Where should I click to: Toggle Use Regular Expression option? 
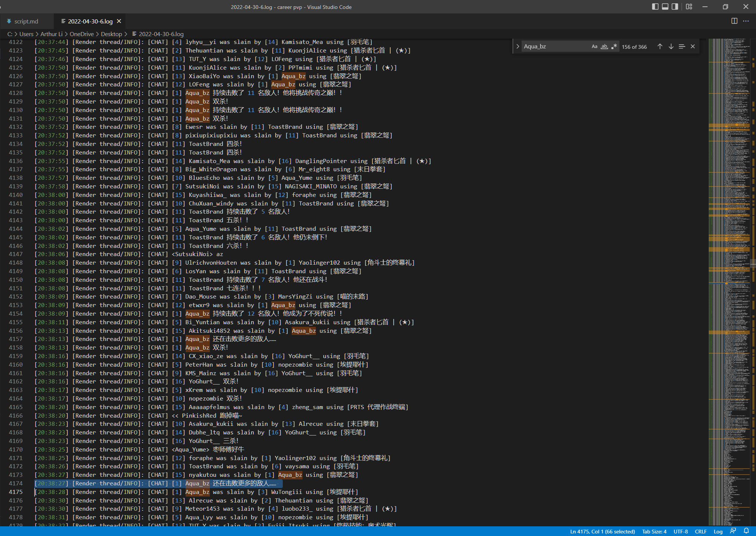(x=614, y=47)
